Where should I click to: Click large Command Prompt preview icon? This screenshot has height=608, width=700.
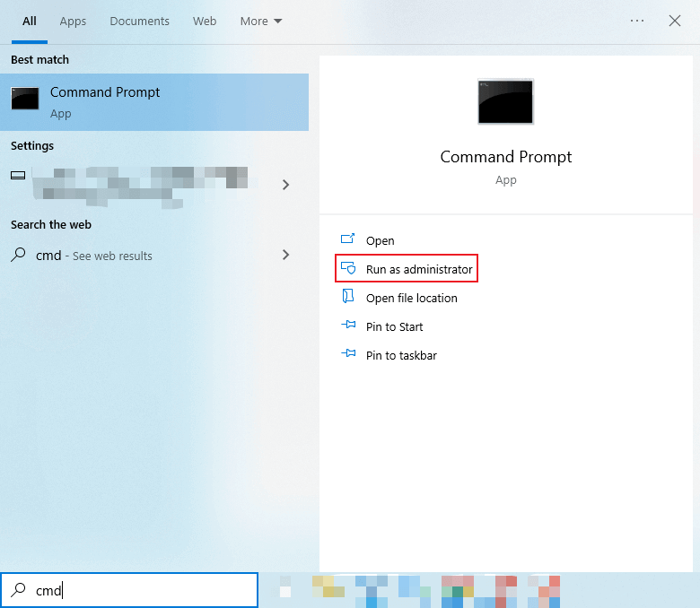pyautogui.click(x=505, y=101)
